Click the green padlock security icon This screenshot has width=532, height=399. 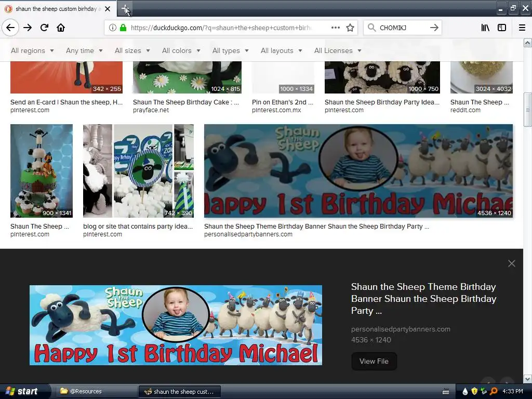coord(123,28)
